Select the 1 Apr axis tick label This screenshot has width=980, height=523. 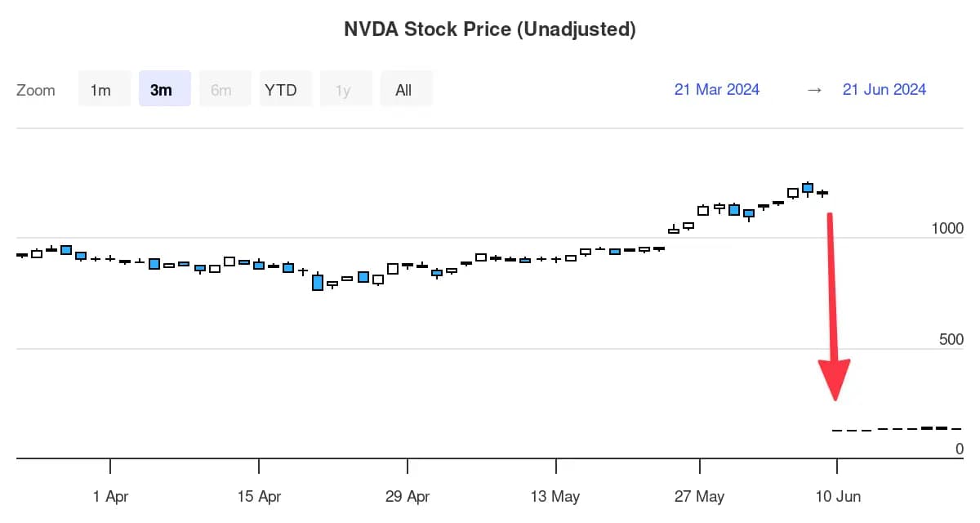(111, 497)
